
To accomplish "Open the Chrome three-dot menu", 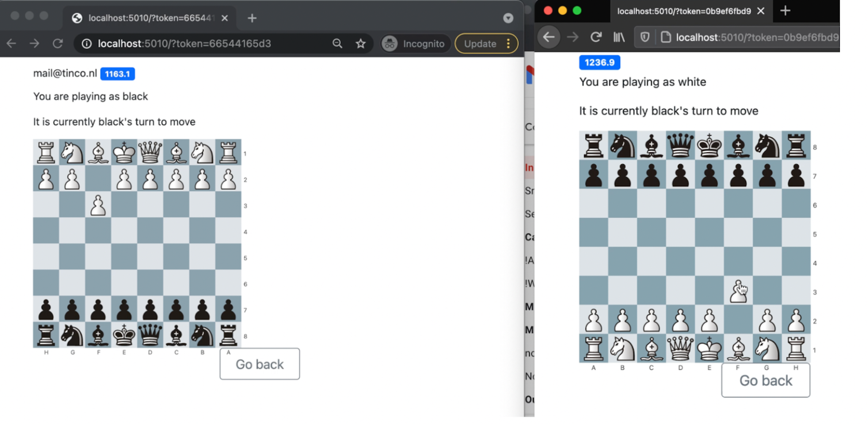I will (x=508, y=43).
